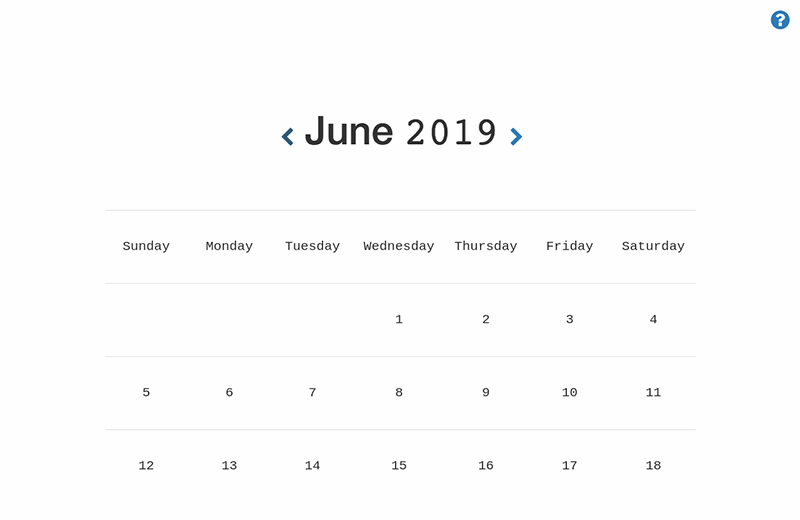This screenshot has width=800, height=520.
Task: Select date 6 in the Monday column
Action: tap(229, 392)
